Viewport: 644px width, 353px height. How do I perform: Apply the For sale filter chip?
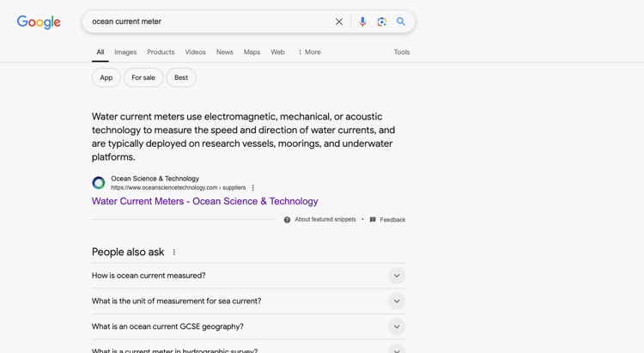pyautogui.click(x=143, y=77)
